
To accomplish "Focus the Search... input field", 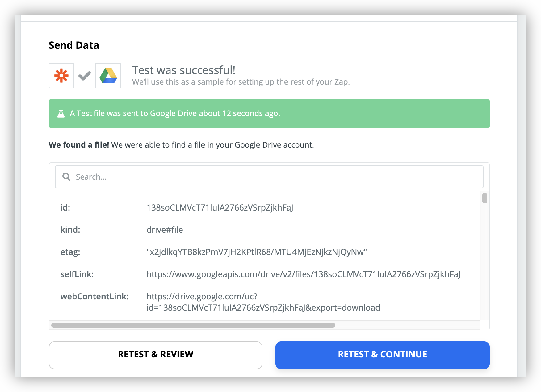I will 269,177.
